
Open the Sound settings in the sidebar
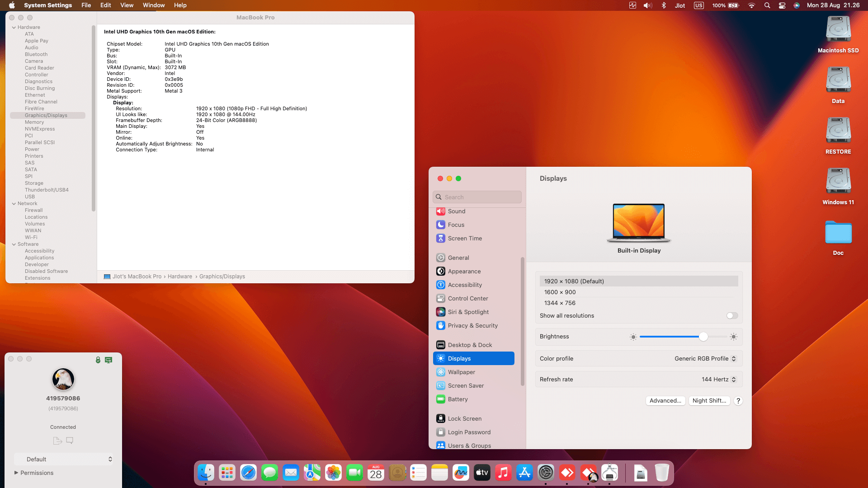[457, 211]
